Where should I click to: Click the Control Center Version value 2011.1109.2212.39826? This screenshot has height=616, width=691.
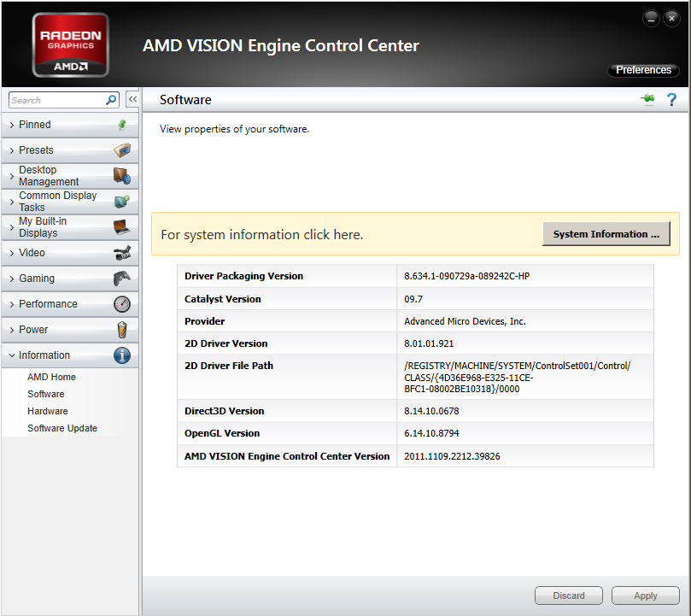[x=452, y=456]
